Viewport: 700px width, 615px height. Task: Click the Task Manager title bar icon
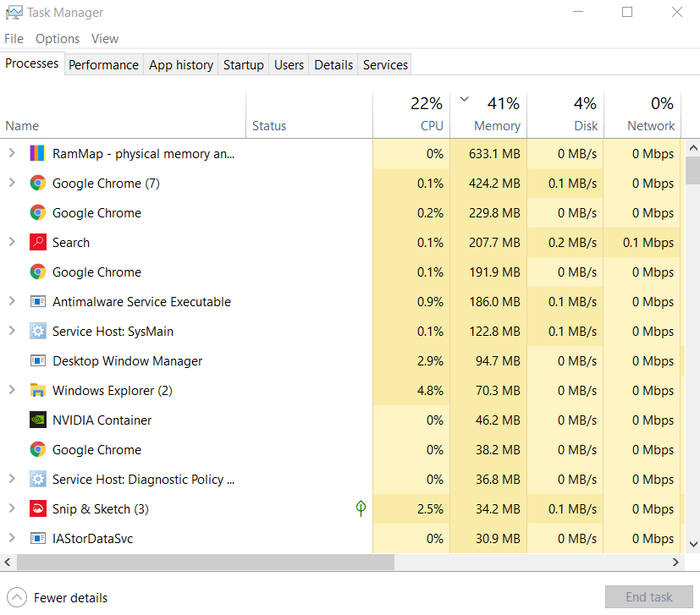(14, 13)
